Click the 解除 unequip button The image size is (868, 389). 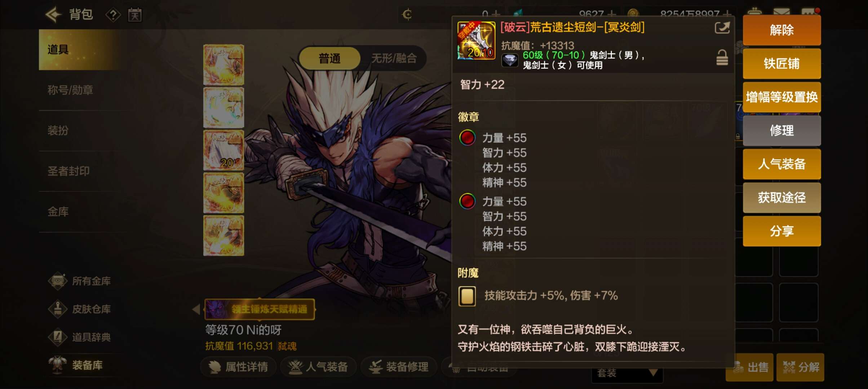(781, 30)
